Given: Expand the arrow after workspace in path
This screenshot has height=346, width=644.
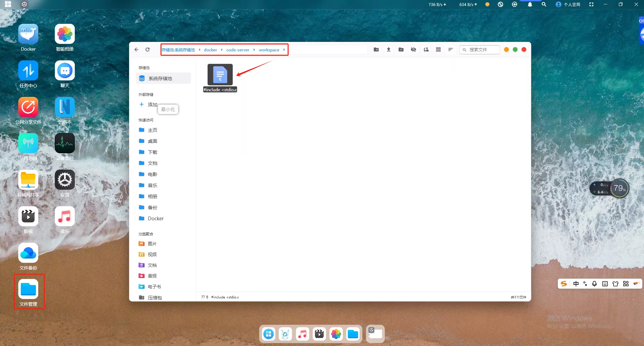Looking at the screenshot, I should pyautogui.click(x=284, y=50).
